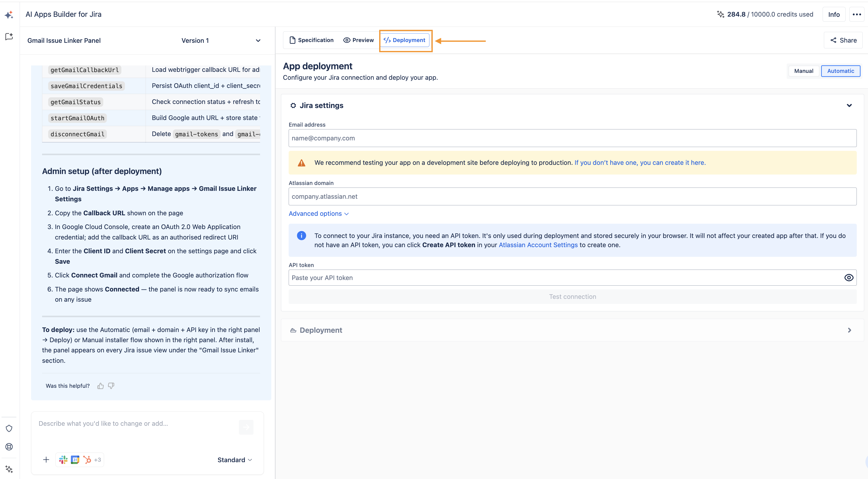Expand the Deployment section
Screen dimensions: 868x479
(572, 330)
